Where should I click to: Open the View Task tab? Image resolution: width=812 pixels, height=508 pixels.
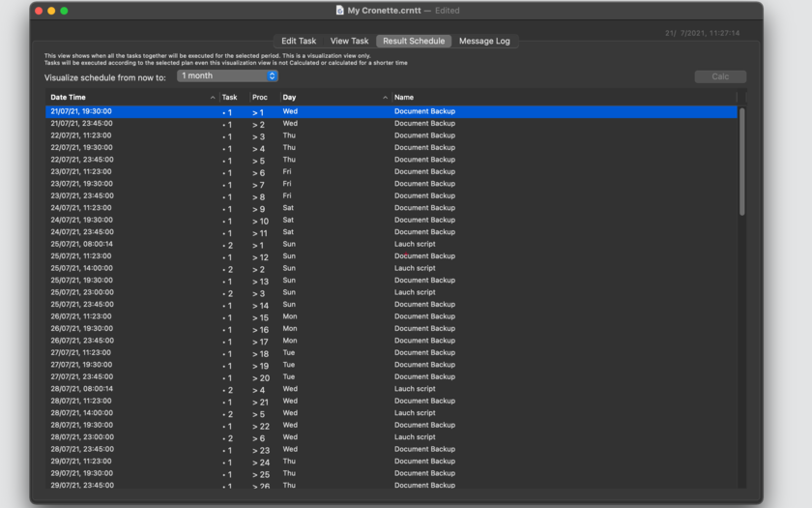click(350, 41)
